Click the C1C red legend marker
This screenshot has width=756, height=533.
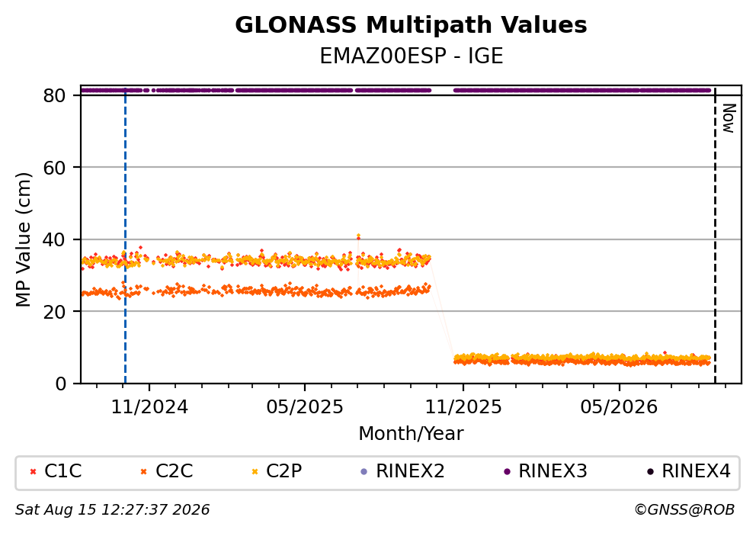click(x=33, y=472)
